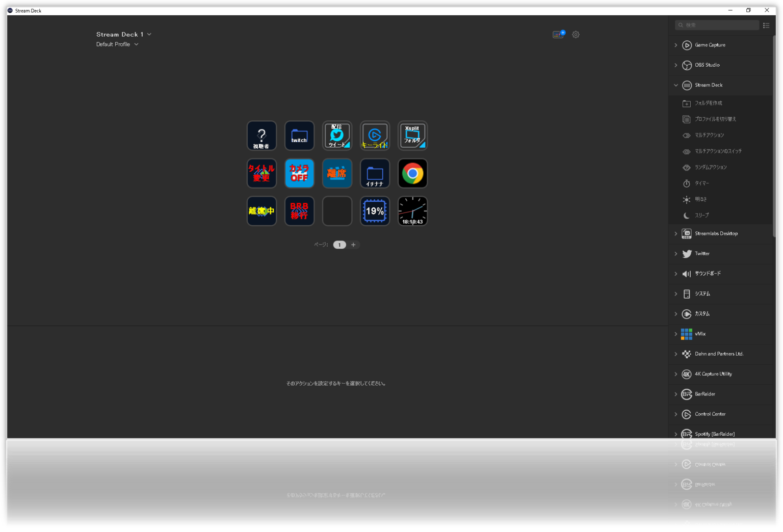The image size is (783, 532).
Task: Select the empty key slot
Action: coord(337,211)
